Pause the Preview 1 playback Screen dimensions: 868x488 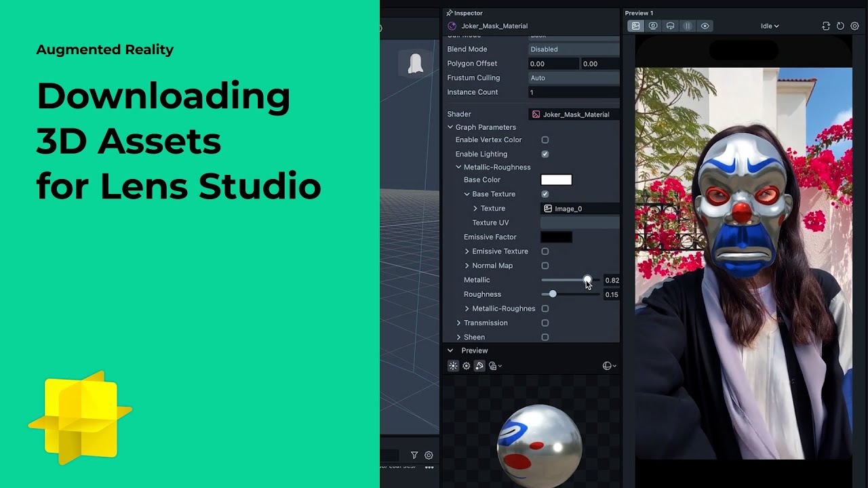coord(687,26)
